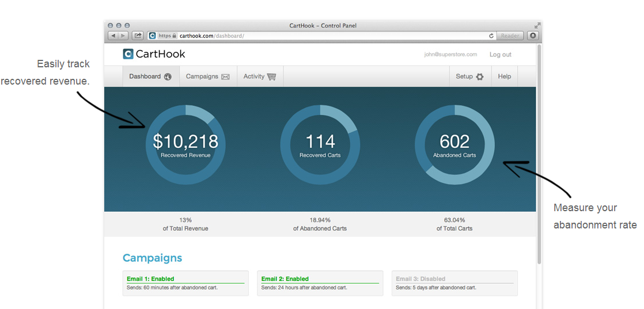Click the carthook.com address bar field
The width and height of the screenshot is (644, 309).
(320, 36)
